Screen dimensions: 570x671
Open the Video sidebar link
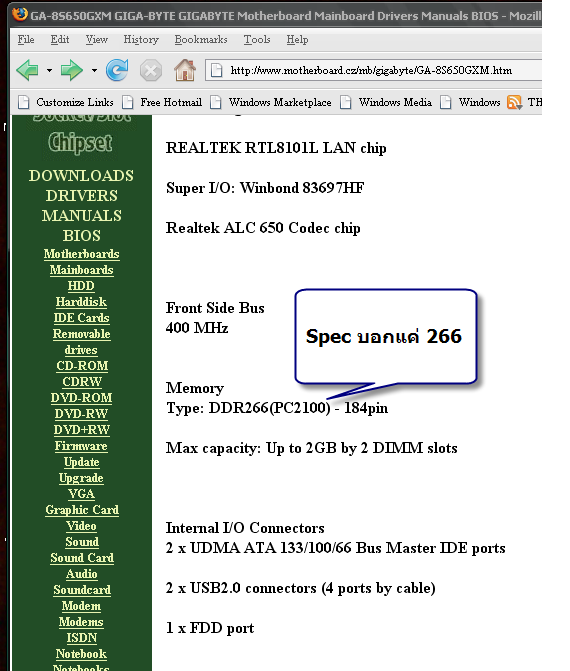(81, 526)
